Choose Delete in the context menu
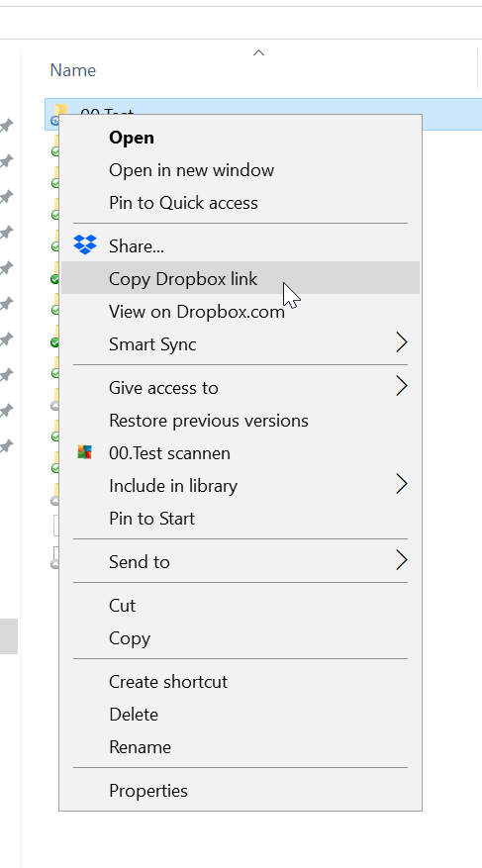The width and height of the screenshot is (482, 868). [x=241, y=715]
